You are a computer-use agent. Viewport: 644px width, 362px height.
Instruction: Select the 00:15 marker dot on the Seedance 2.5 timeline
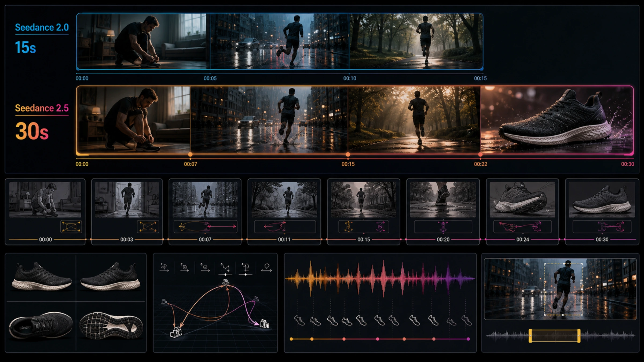click(x=348, y=154)
